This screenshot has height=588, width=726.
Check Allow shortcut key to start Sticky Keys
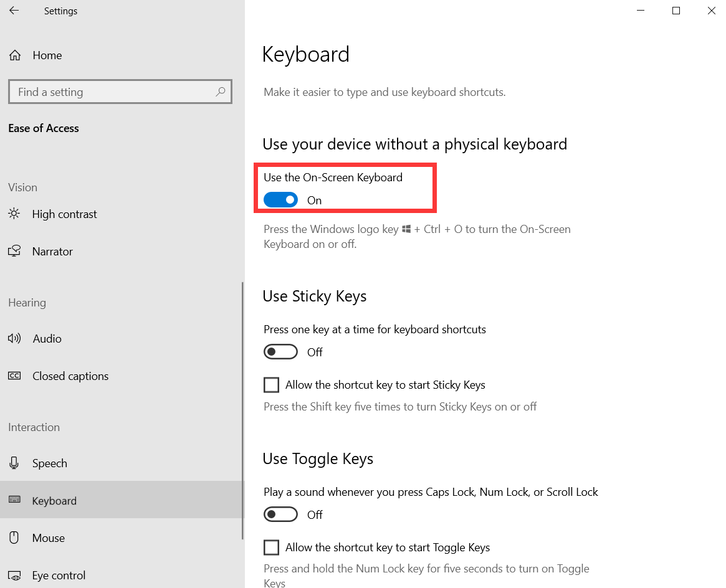point(271,384)
